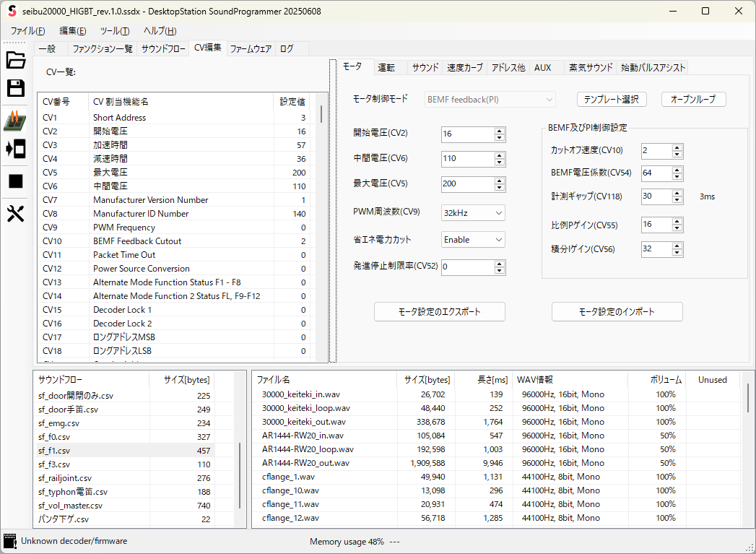Image resolution: width=756 pixels, height=554 pixels.
Task: Select CV10 BEMF Feedback Cutout row
Action: (175, 241)
